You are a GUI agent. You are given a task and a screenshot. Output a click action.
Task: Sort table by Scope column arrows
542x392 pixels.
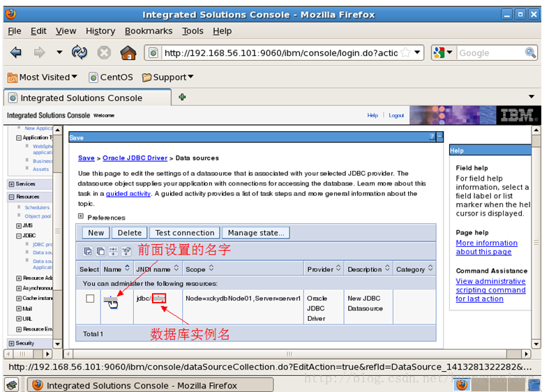(211, 268)
